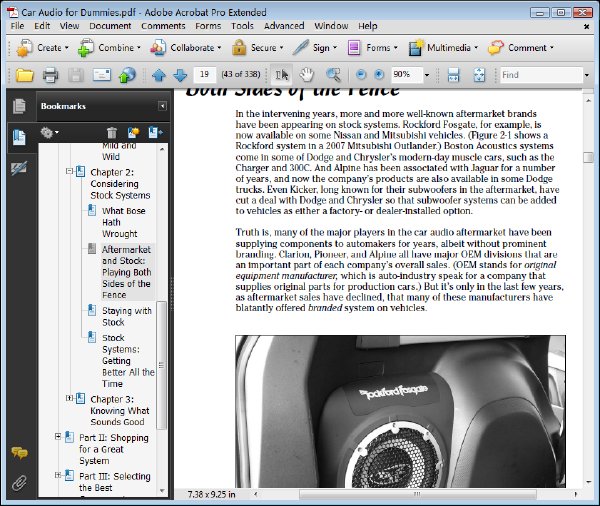
Task: Expand the Chapter 3 bookmark
Action: pos(69,398)
